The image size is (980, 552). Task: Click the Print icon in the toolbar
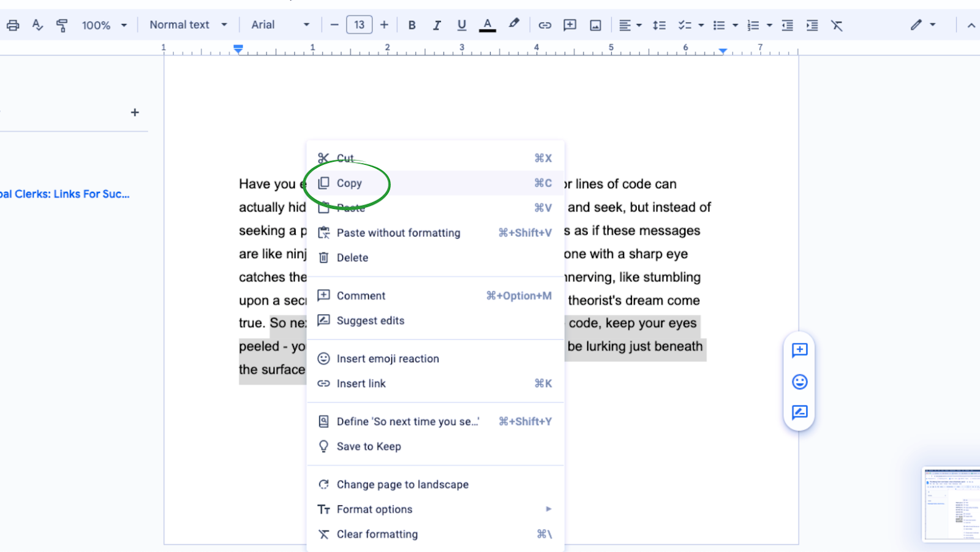13,25
